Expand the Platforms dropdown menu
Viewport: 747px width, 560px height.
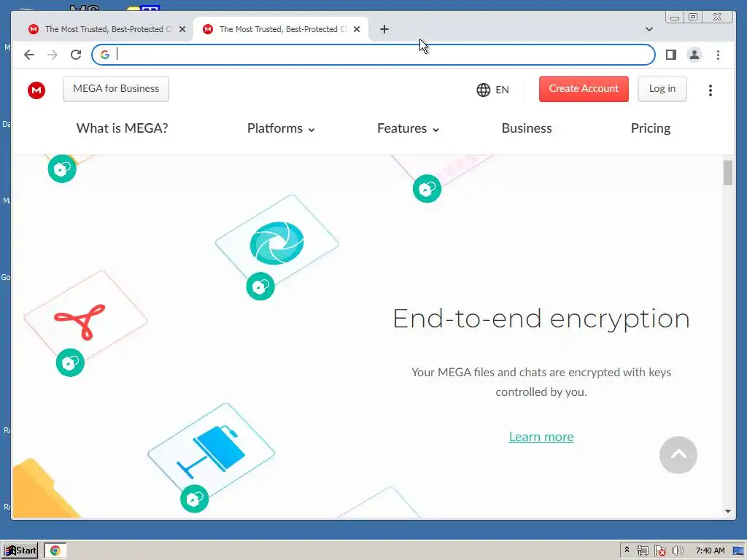[x=281, y=128]
